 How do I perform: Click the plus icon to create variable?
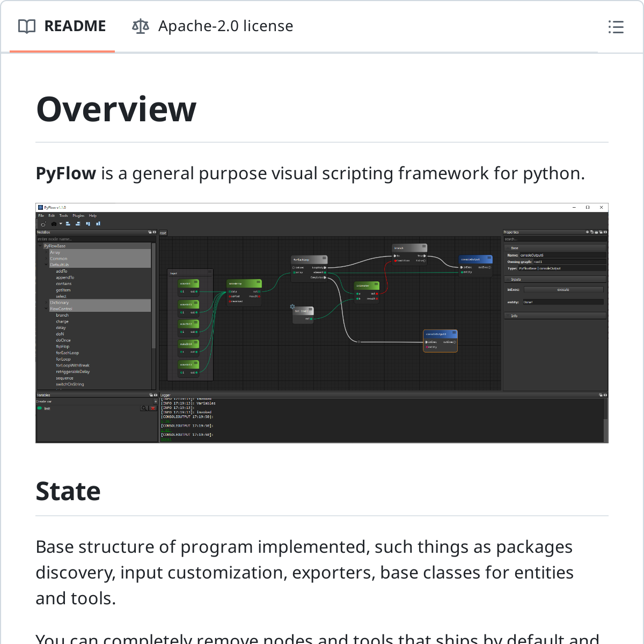(x=156, y=401)
